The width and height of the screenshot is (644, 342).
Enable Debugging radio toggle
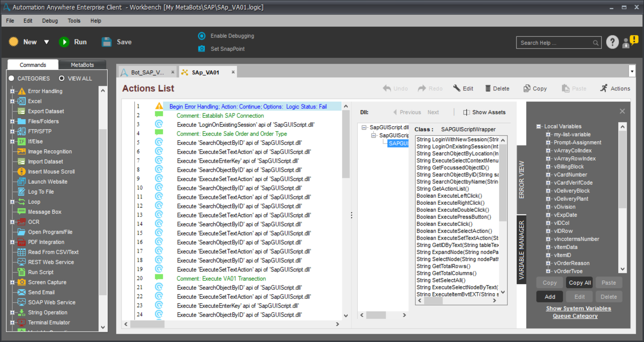(x=202, y=36)
